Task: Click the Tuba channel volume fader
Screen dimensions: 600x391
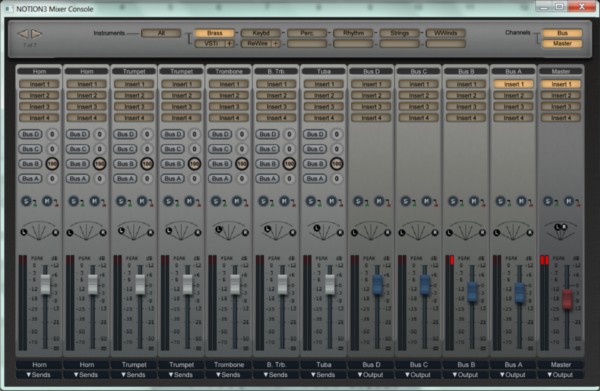Action: coord(330,284)
